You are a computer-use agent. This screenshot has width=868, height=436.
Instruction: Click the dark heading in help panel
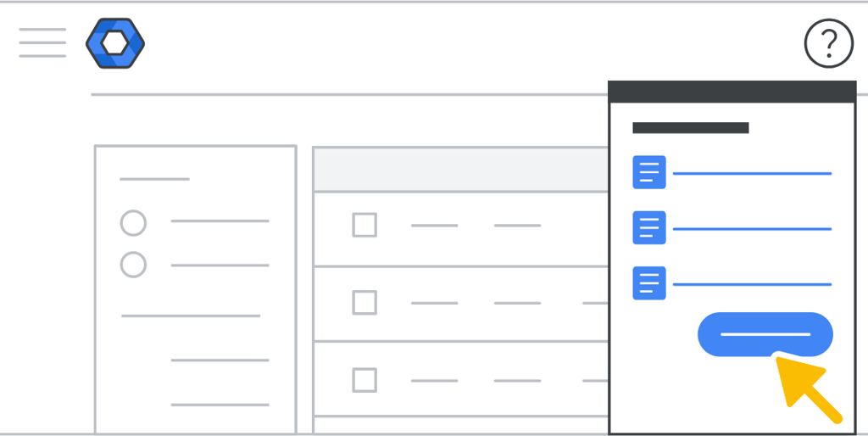point(690,128)
